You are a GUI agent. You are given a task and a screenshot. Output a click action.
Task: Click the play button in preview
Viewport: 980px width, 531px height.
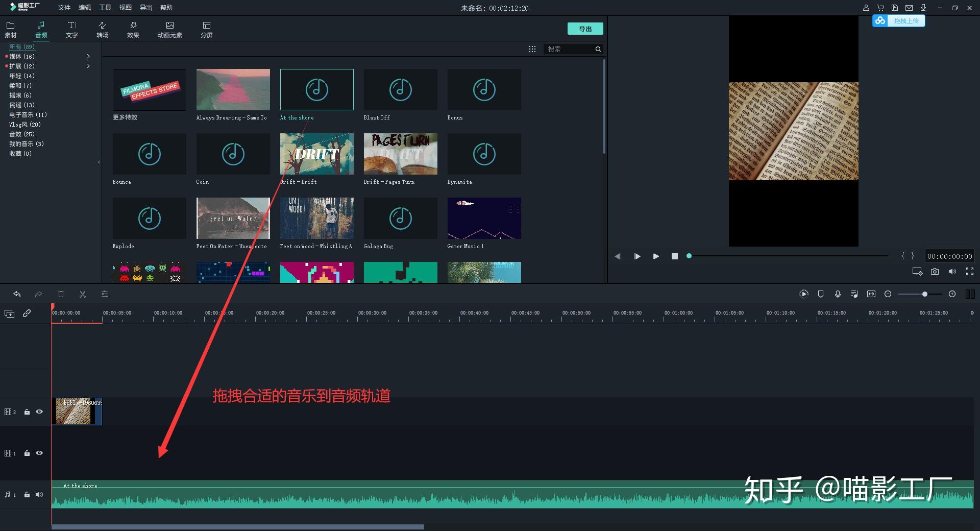click(656, 256)
